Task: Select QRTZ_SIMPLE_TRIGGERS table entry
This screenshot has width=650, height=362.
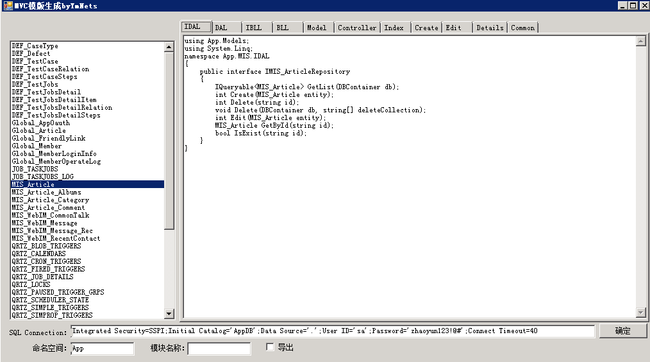Action: [x=87, y=307]
